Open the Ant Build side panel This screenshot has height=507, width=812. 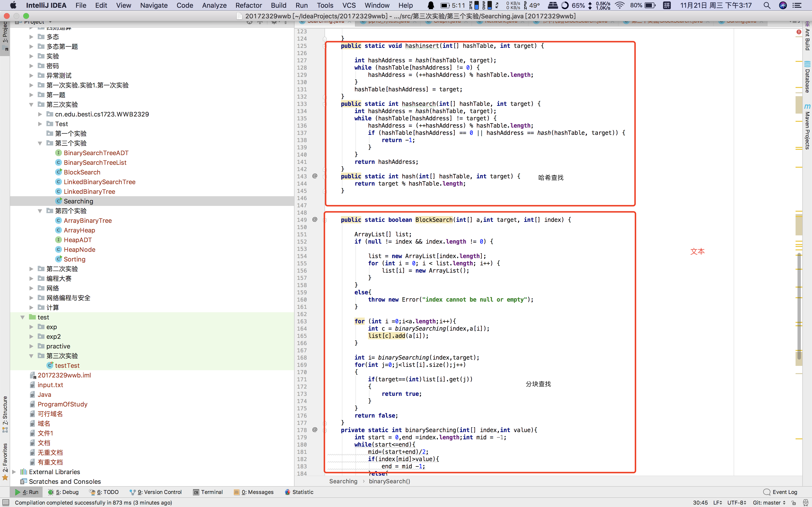pos(807,36)
